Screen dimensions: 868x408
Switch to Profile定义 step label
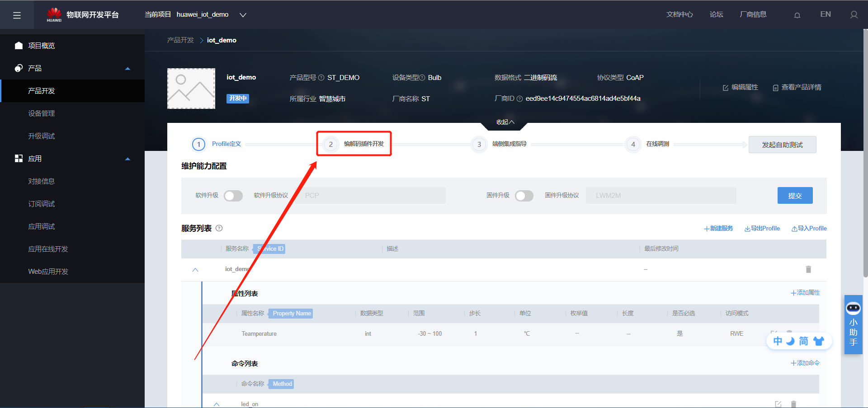pos(226,144)
